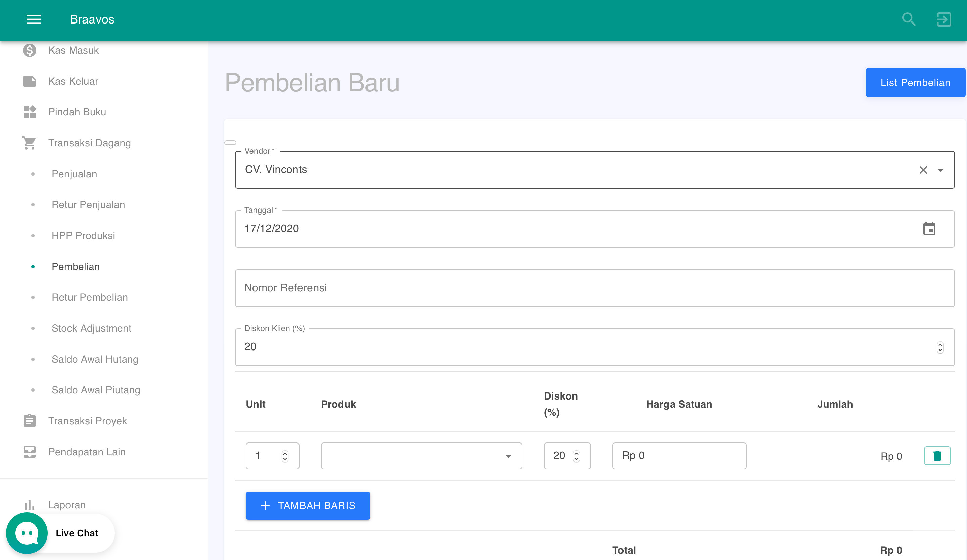Viewport: 967px width, 560px height.
Task: Open the Vendor dropdown
Action: point(940,170)
